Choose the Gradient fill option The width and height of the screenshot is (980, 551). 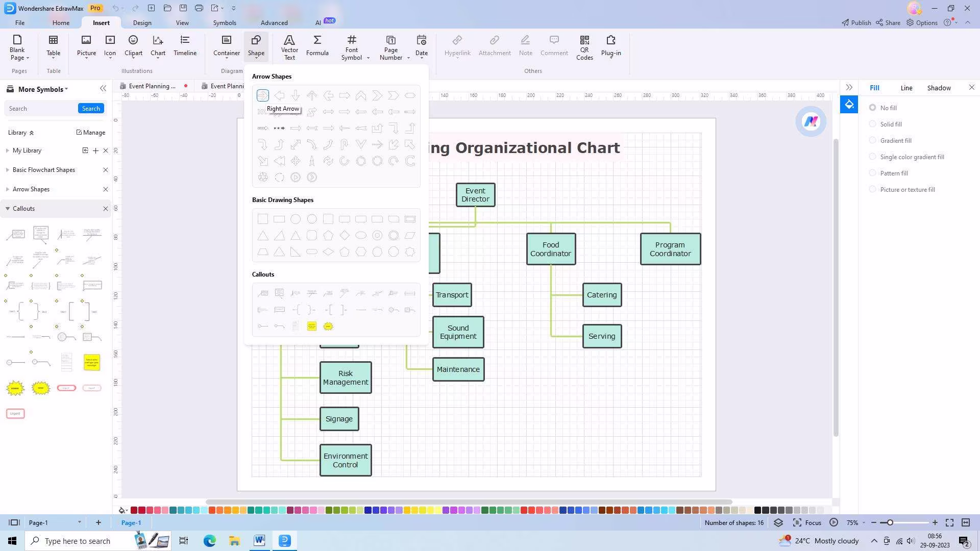[873, 140]
